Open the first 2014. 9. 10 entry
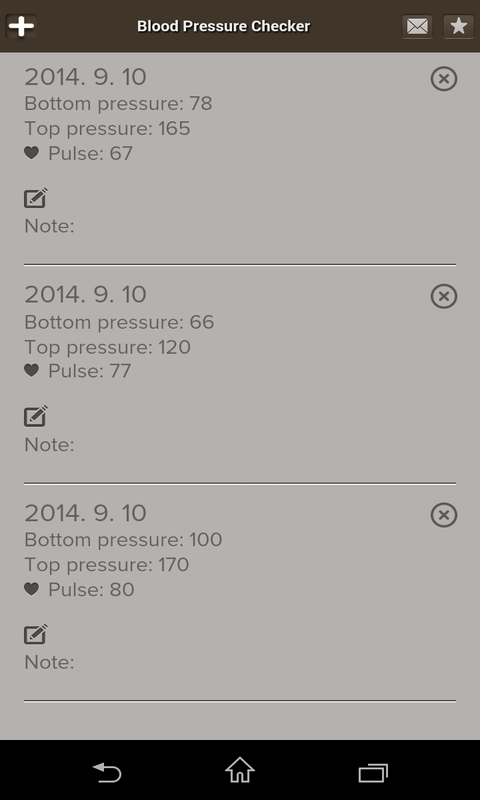Screen dimensions: 480x800 (x=85, y=77)
